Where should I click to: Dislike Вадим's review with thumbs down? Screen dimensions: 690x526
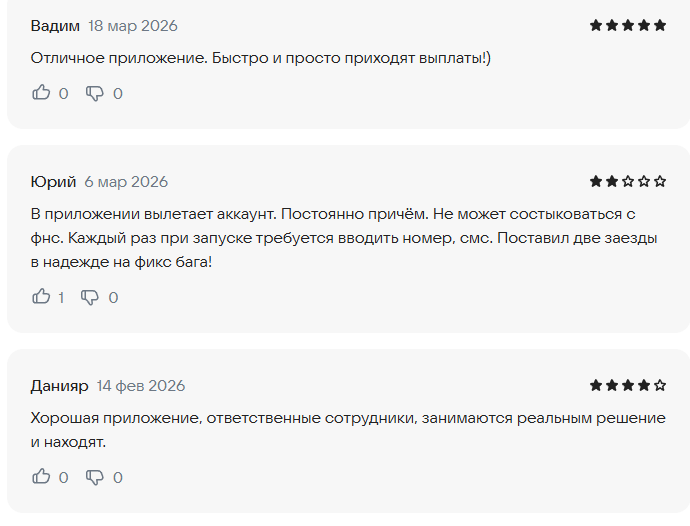click(x=95, y=93)
